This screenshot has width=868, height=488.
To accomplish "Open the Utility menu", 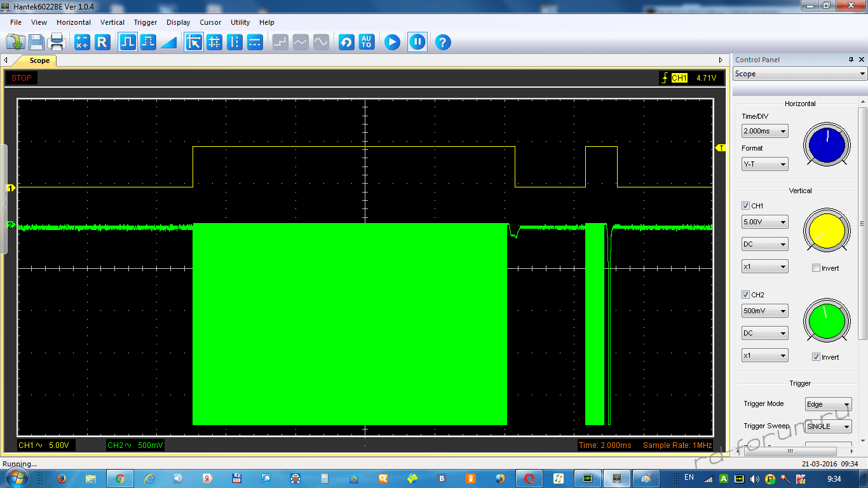I will click(x=240, y=22).
